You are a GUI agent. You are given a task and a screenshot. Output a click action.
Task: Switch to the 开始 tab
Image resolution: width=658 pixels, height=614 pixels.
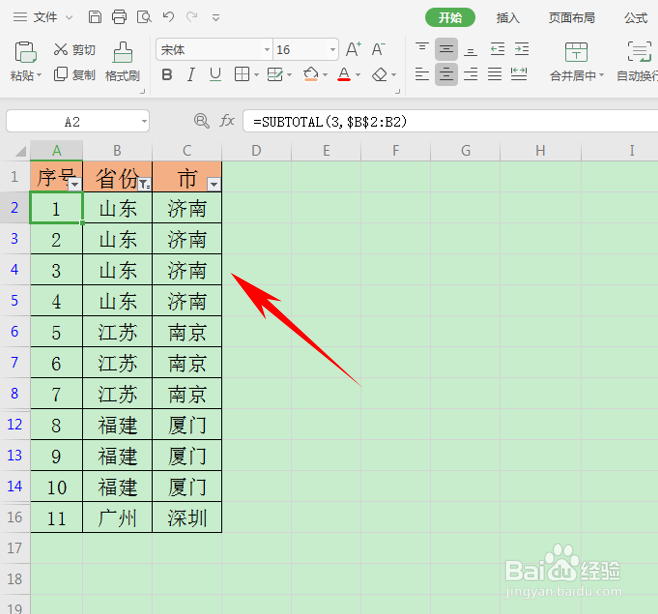coord(450,18)
